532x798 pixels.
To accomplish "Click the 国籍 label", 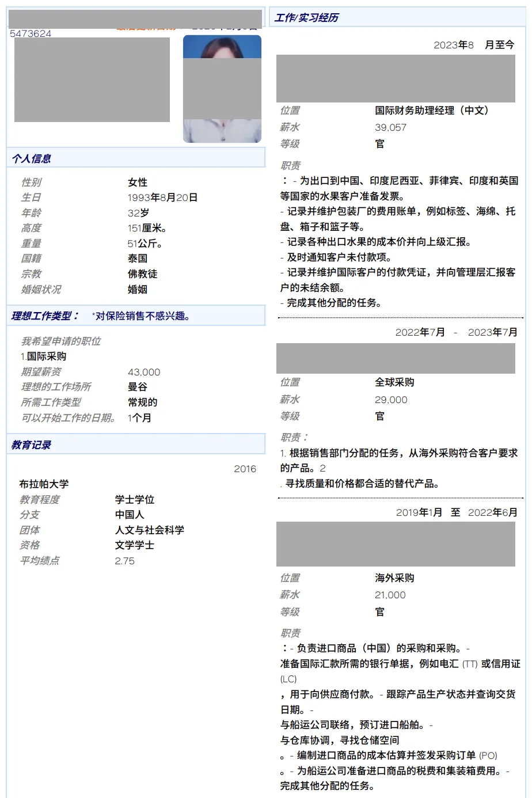I will (x=31, y=259).
